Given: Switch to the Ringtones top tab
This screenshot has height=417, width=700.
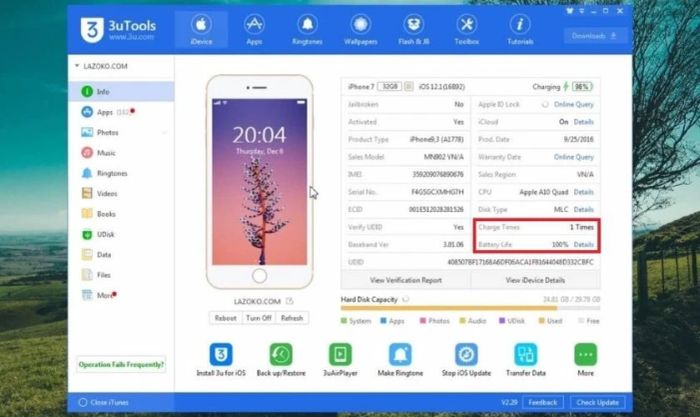Looking at the screenshot, I should tap(307, 29).
